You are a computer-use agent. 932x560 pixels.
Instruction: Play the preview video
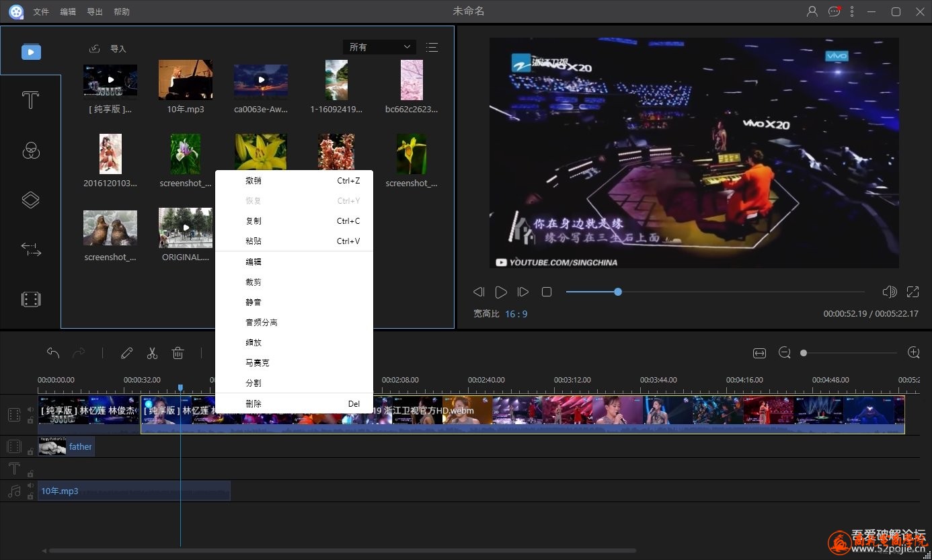click(x=501, y=292)
